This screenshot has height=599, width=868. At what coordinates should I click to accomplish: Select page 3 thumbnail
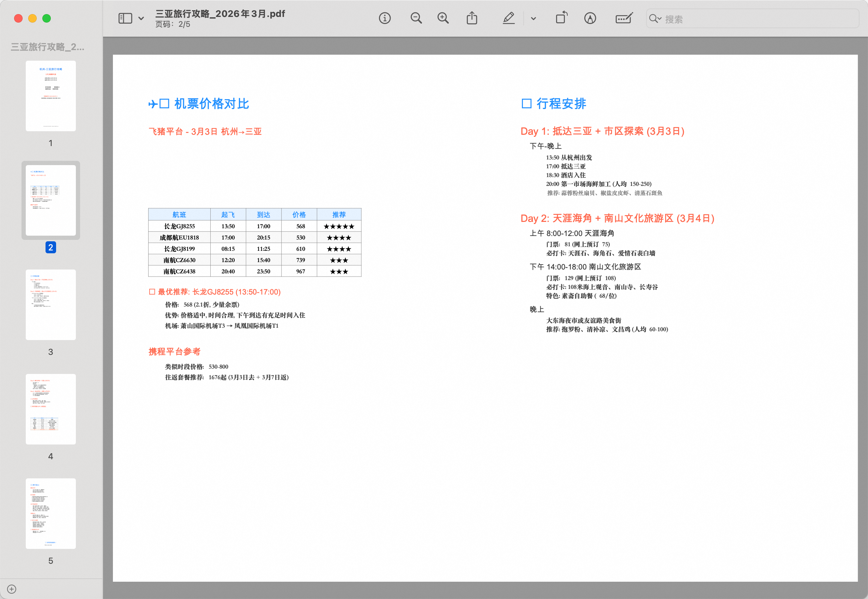pos(51,305)
